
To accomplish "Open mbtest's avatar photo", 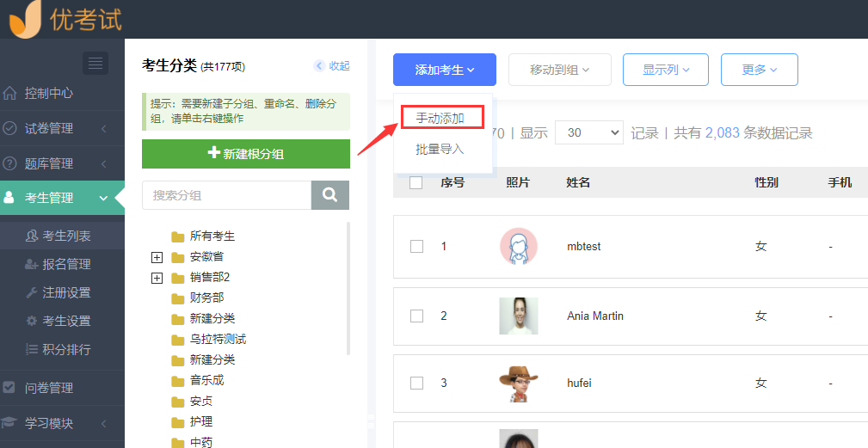I will [x=518, y=246].
